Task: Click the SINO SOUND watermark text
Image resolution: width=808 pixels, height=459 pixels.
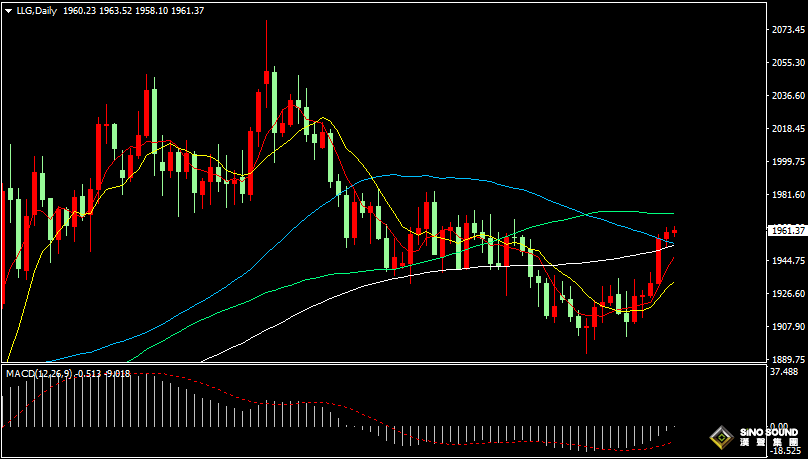Action: [x=768, y=432]
